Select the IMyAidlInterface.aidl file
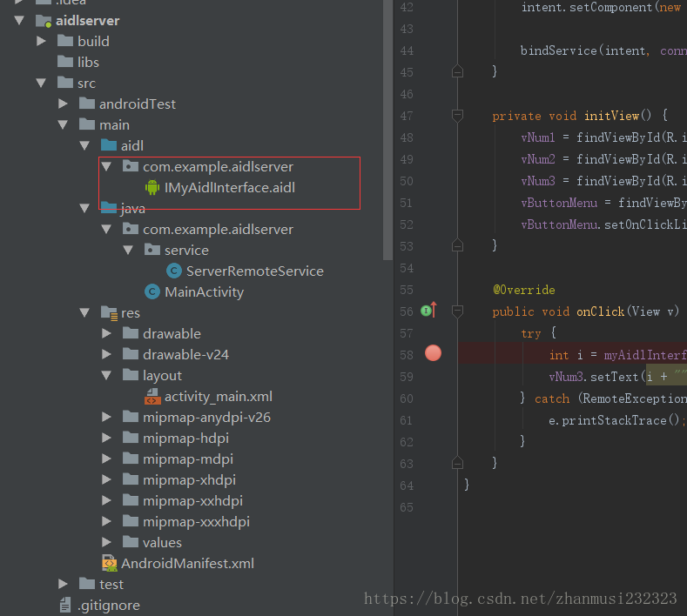 [x=230, y=187]
